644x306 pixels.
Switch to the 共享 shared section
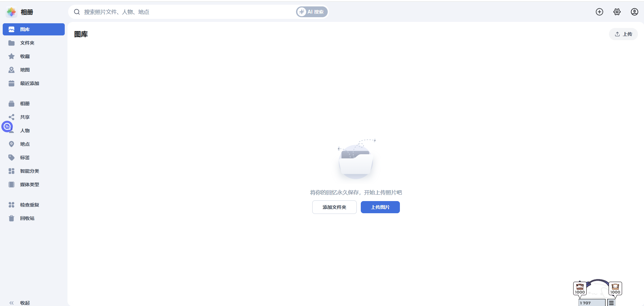24,117
